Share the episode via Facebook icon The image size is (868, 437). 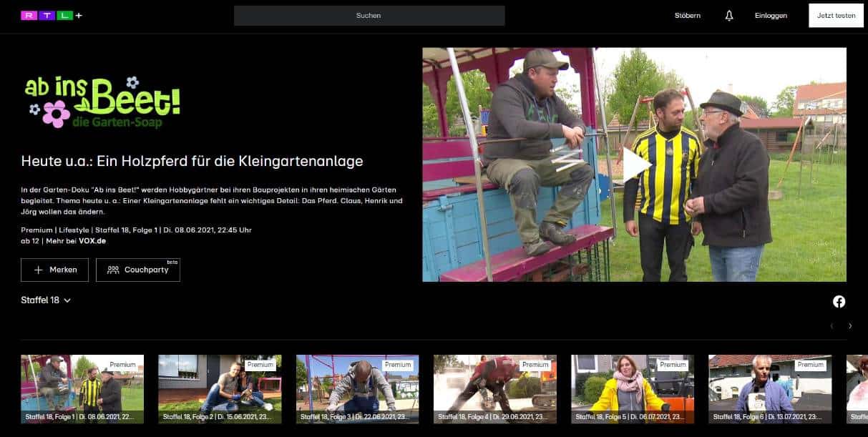(x=839, y=301)
